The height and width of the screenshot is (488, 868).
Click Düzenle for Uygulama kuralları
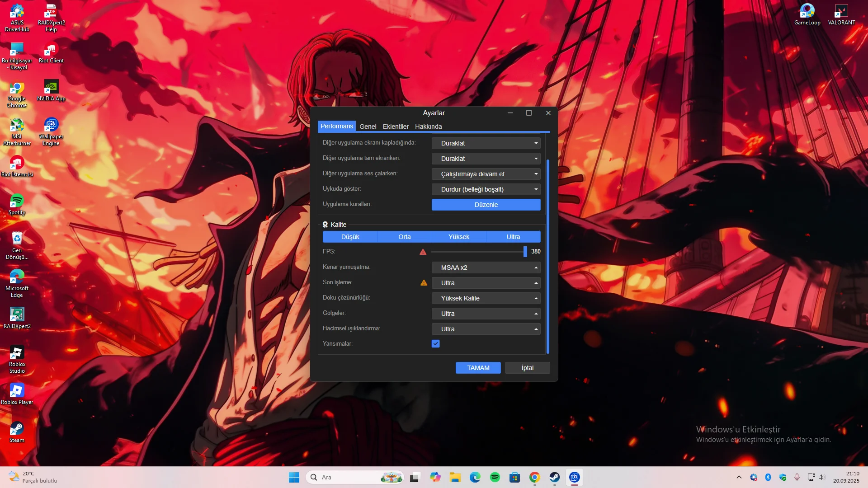(486, 205)
